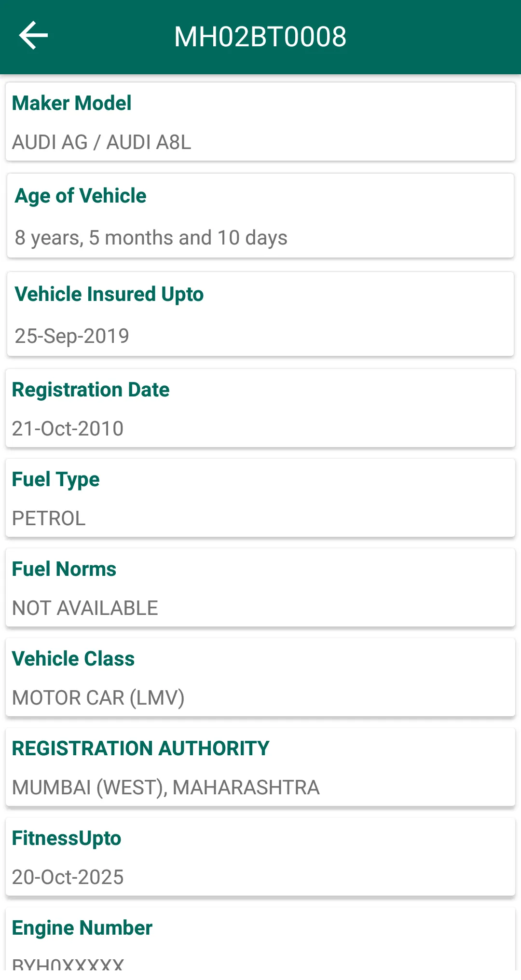Tap the AUDI AG / AUDI A8L value
521x980 pixels.
coord(102,142)
